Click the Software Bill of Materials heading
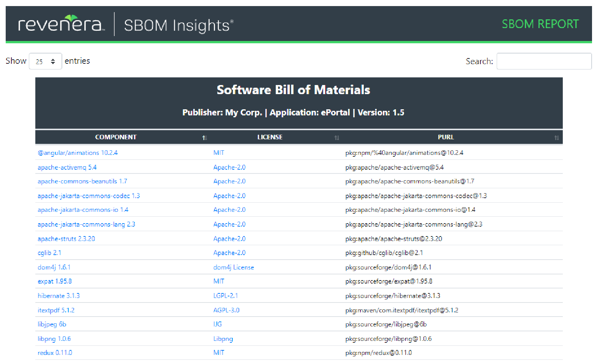This screenshot has height=364, width=600. (293, 90)
